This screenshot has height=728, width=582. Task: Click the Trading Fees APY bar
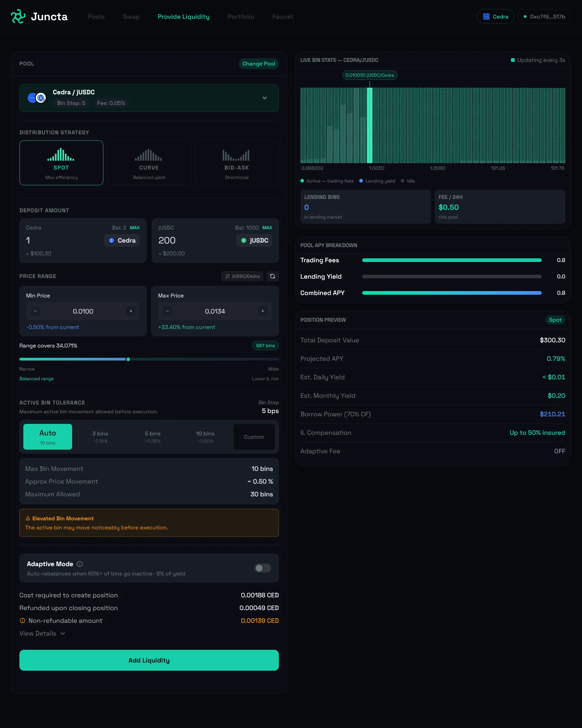click(x=452, y=260)
